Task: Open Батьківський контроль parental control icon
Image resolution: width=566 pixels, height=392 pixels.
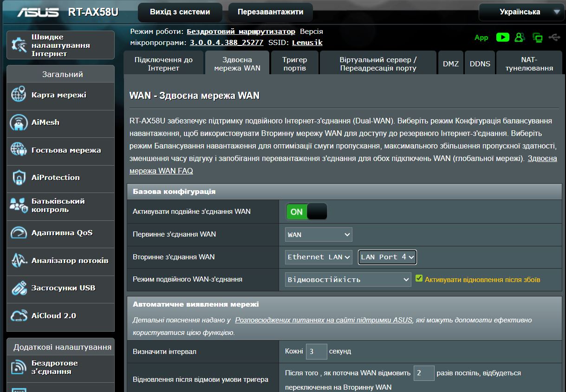Action: click(19, 206)
